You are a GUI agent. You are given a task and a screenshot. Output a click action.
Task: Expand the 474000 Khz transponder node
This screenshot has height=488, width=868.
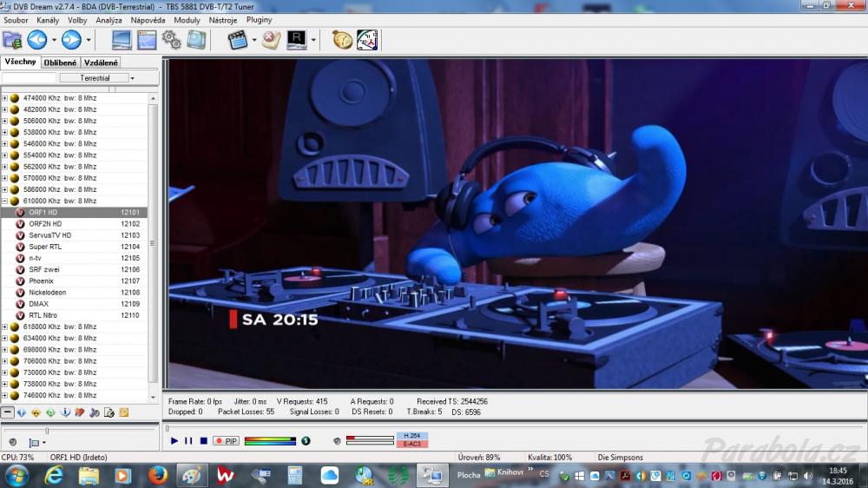tap(5, 98)
